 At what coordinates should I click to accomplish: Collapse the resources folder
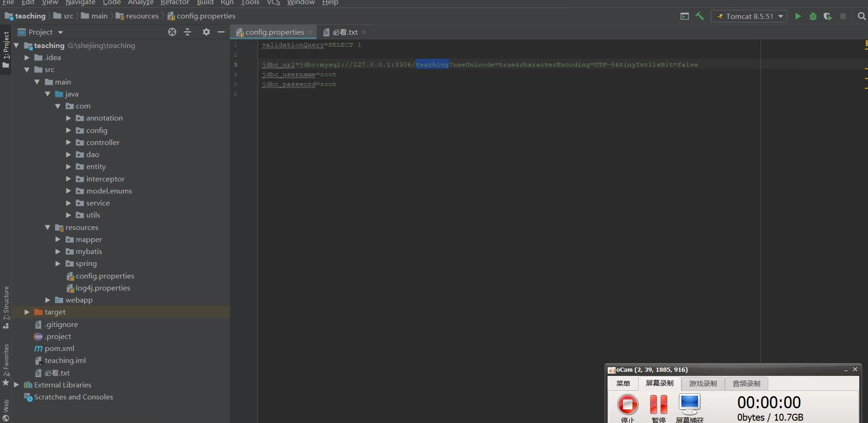[x=48, y=228]
